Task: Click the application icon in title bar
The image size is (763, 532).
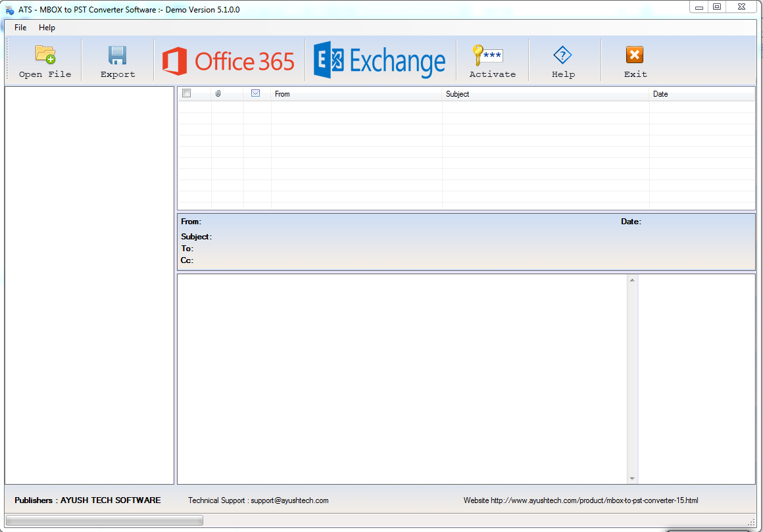Action: 9,10
